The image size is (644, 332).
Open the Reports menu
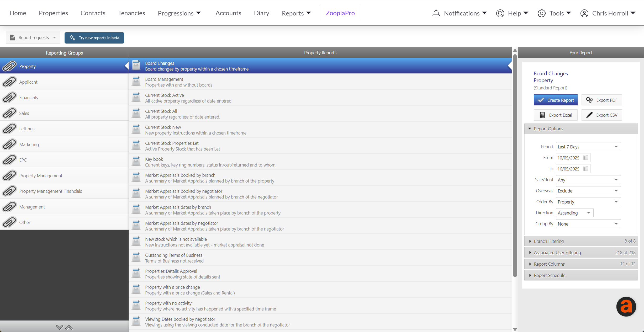[296, 13]
